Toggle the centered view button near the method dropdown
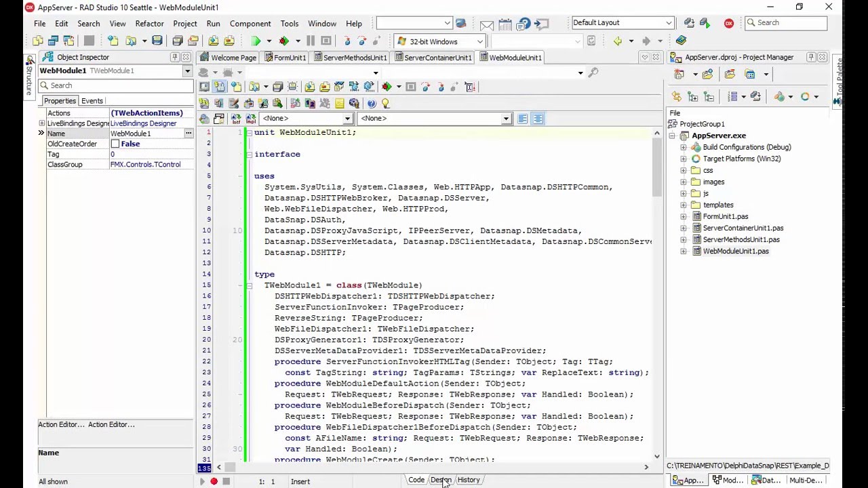 point(538,119)
